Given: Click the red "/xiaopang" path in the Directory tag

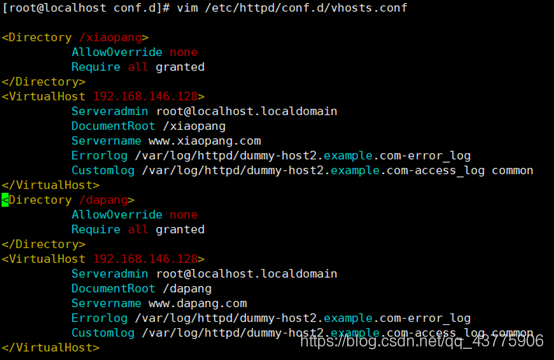Looking at the screenshot, I should coord(111,37).
